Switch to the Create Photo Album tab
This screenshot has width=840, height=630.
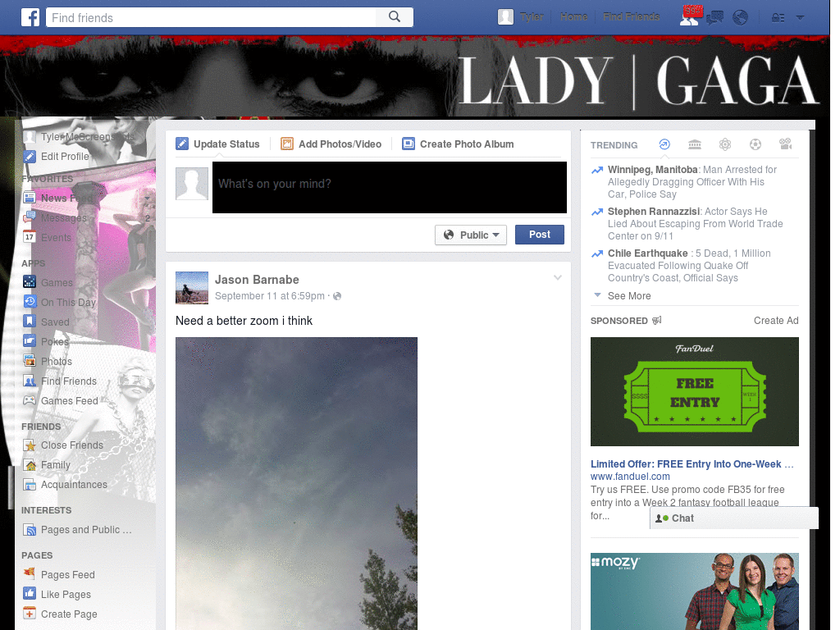point(458,144)
